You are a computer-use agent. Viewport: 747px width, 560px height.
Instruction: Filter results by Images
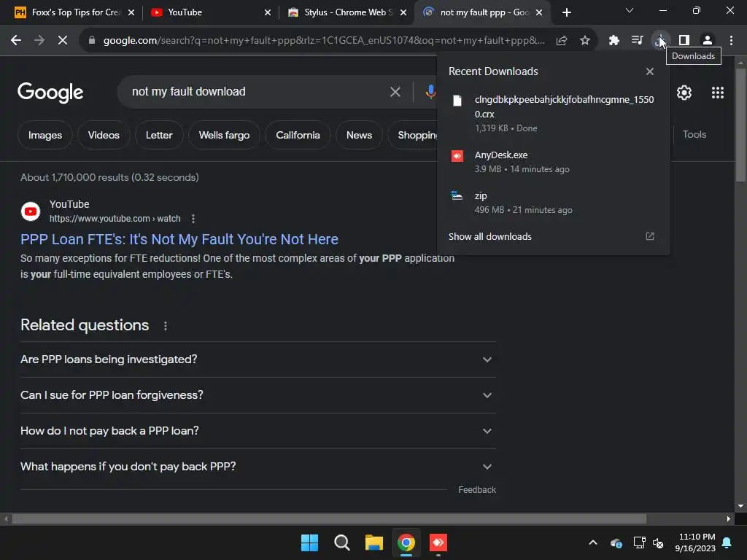45,135
